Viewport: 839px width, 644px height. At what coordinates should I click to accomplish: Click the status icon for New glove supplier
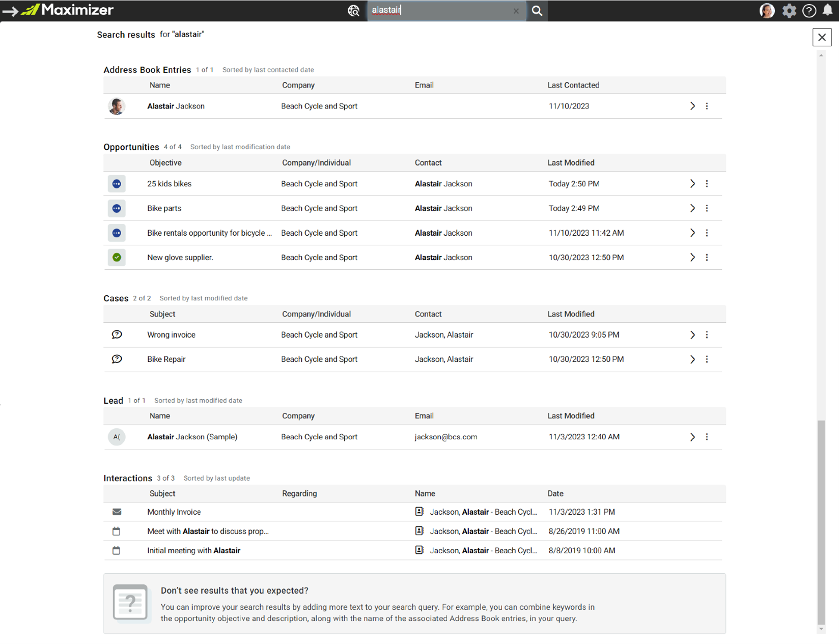117,257
